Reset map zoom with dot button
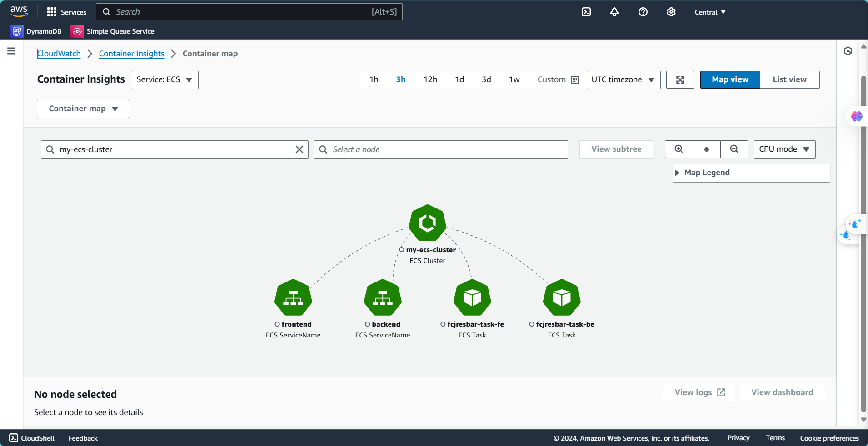The height and width of the screenshot is (446, 868). (707, 149)
